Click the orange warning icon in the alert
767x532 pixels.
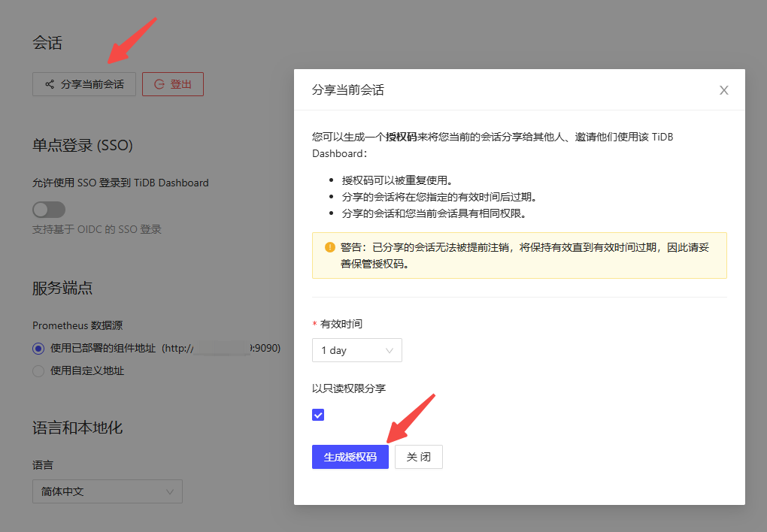pos(329,247)
